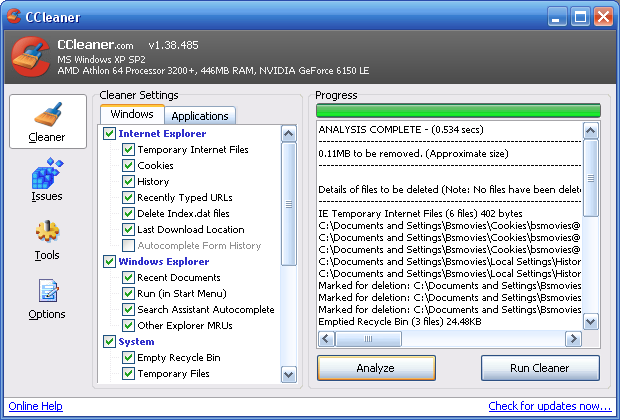The image size is (620, 420).
Task: Click the Run Cleaner button
Action: (x=540, y=368)
